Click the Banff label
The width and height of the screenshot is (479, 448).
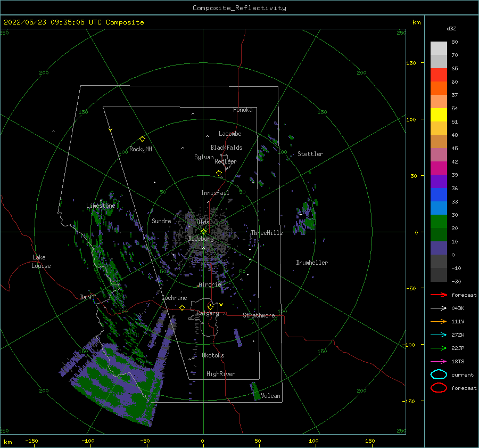pyautogui.click(x=88, y=297)
